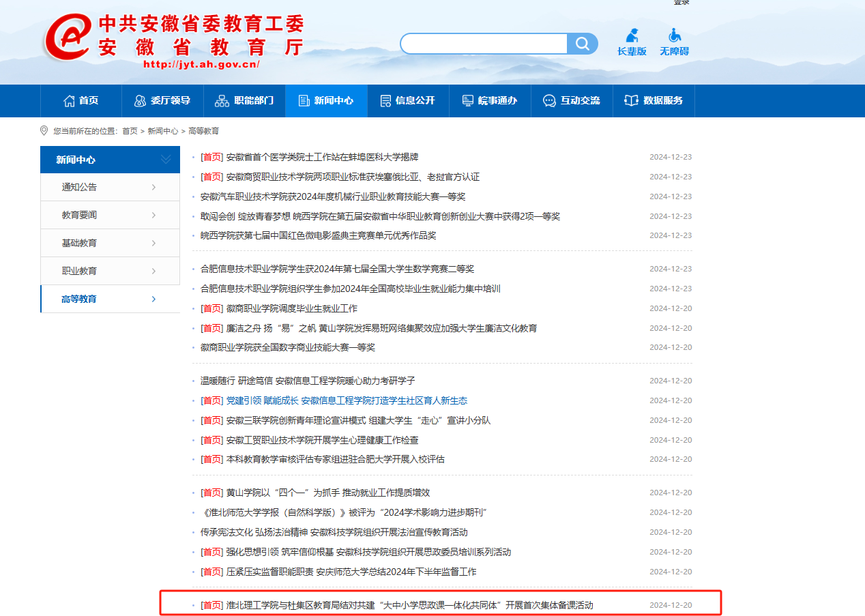Open the 淮北理工学院与杜集区教育局 news article

(x=409, y=605)
